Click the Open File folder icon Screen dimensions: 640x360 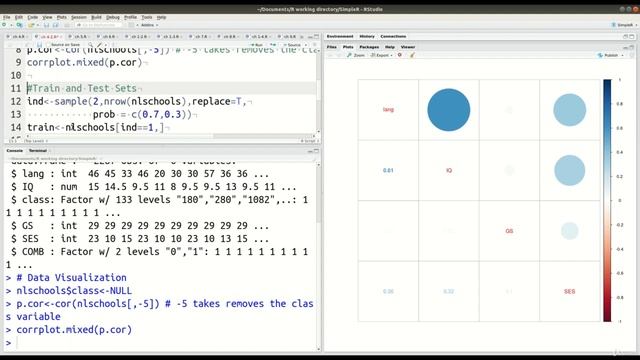click(x=31, y=25)
